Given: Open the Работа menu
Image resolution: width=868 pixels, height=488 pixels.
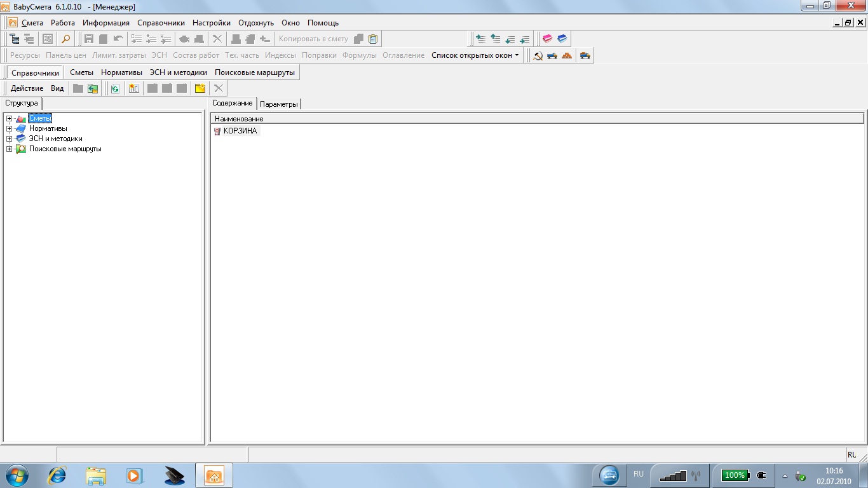Looking at the screenshot, I should coord(63,23).
